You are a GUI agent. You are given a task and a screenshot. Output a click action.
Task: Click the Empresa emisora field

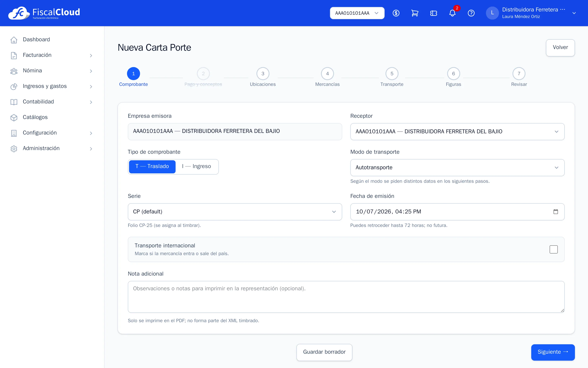coord(235,131)
